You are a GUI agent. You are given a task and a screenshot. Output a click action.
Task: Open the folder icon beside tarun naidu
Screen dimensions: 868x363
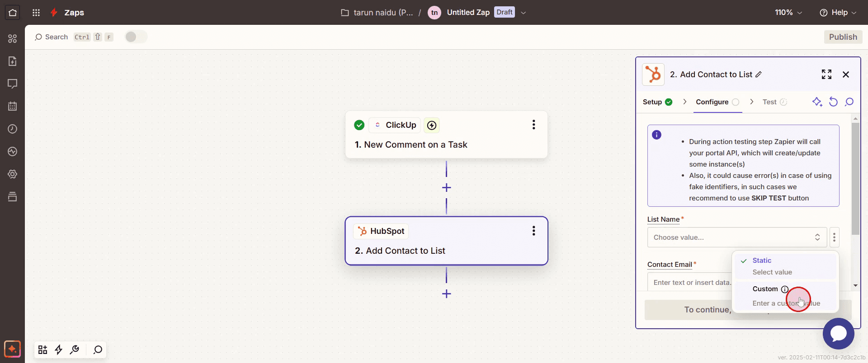pos(345,13)
